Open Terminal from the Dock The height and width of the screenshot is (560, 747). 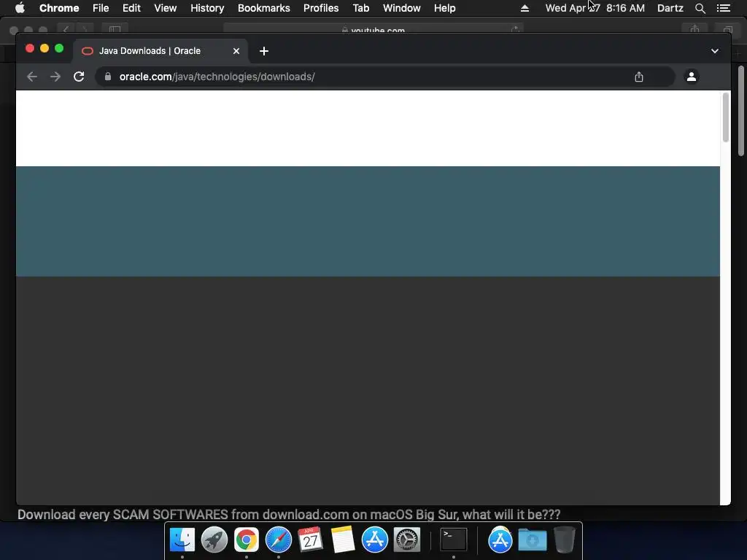tap(453, 540)
